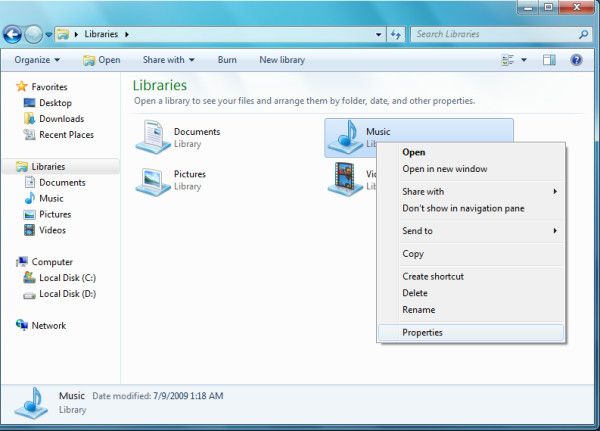Viewport: 600px width, 431px height.
Task: Open the Share with toolbar dropdown
Action: pyautogui.click(x=169, y=60)
